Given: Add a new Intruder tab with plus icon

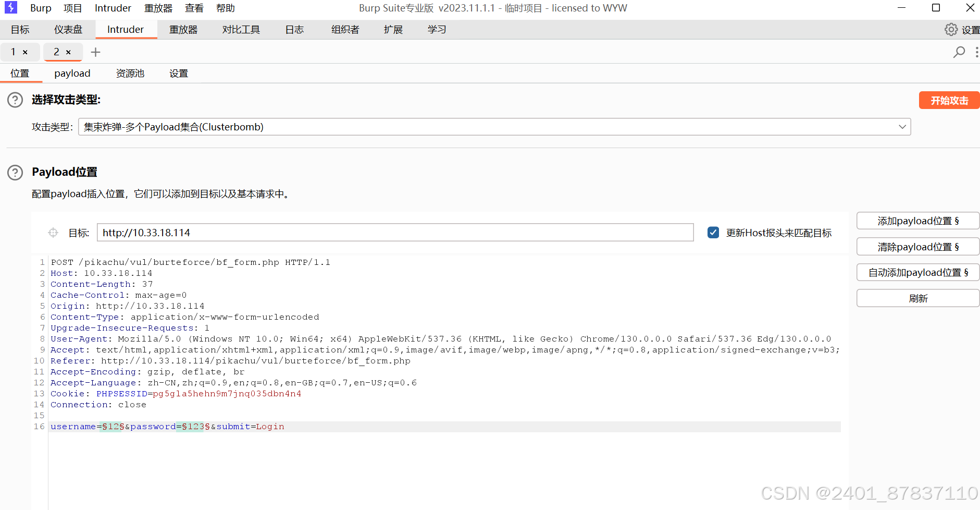Looking at the screenshot, I should pyautogui.click(x=95, y=52).
